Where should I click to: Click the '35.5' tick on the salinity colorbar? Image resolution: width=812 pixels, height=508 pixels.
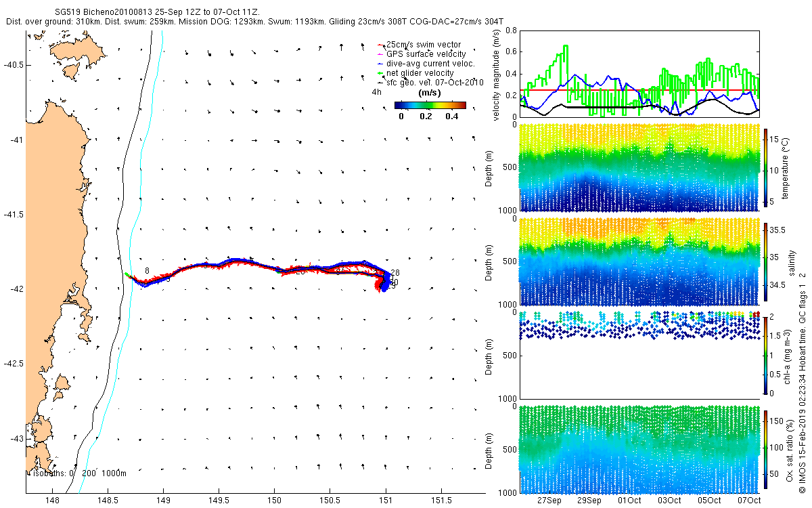778,231
